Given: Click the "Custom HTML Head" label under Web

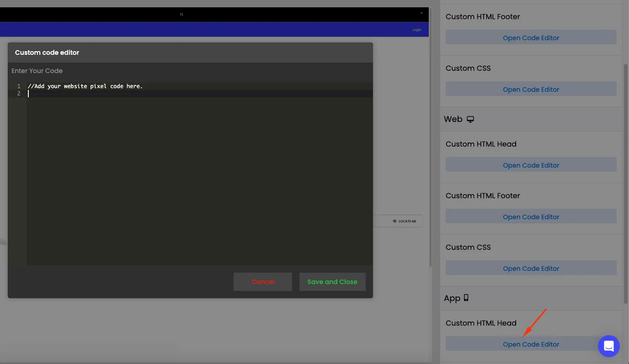Looking at the screenshot, I should 481,144.
